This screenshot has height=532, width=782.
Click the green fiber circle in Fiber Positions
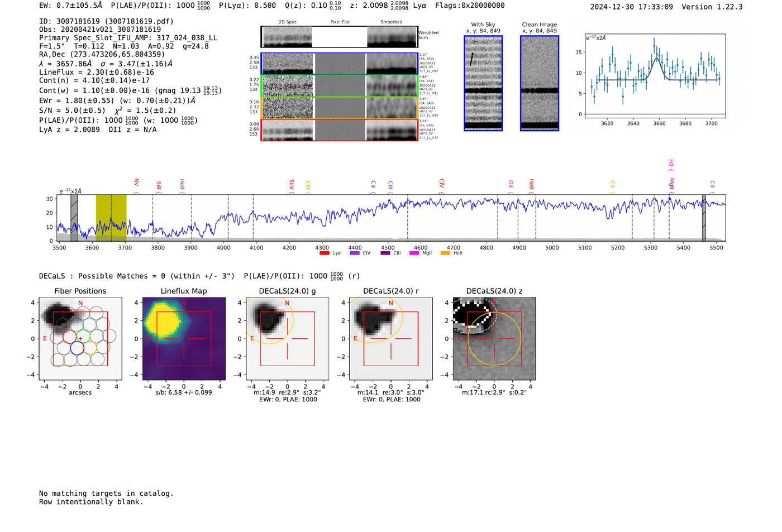[x=83, y=337]
